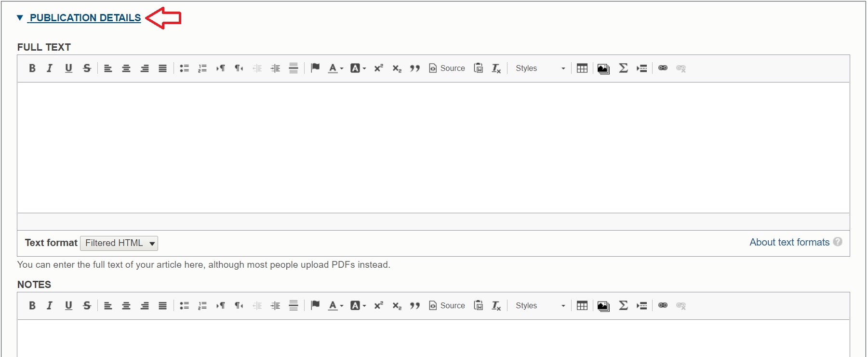Insert a table in the Full Text editor
The image size is (868, 357).
pos(582,69)
